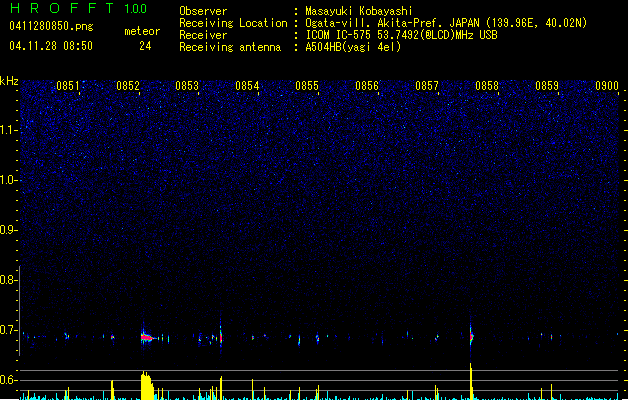Click the Receiving antenna field label
Viewport: 629px width, 400px height.
coord(230,47)
